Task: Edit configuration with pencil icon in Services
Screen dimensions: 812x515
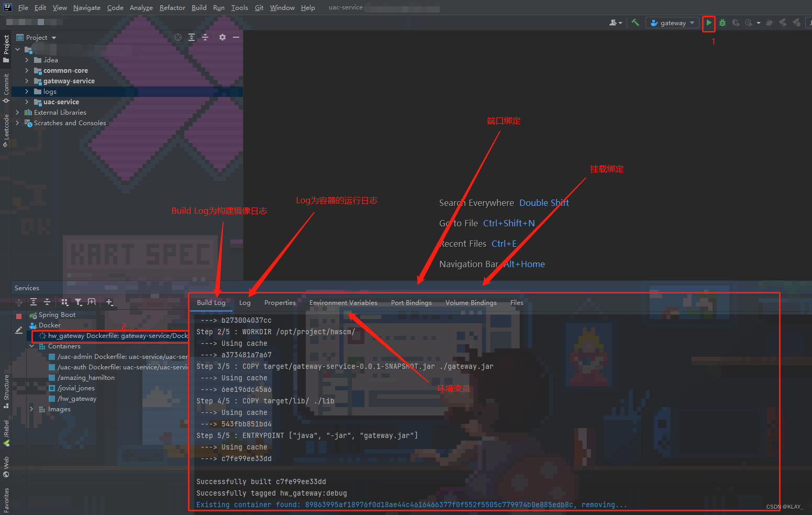Action: pyautogui.click(x=19, y=330)
